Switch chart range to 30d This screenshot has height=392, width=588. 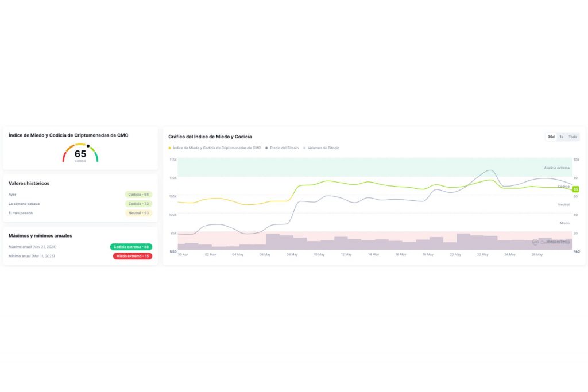click(x=551, y=137)
